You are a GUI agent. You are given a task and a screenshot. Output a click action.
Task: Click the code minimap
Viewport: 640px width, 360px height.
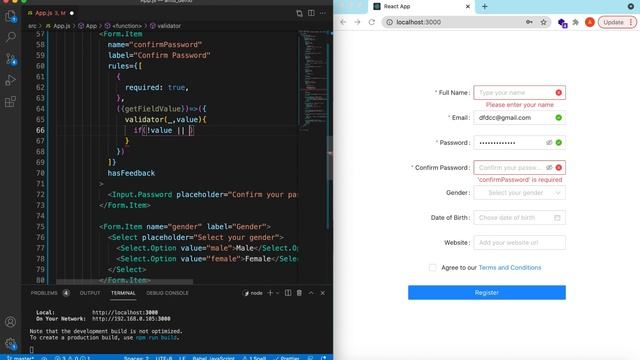click(x=313, y=80)
